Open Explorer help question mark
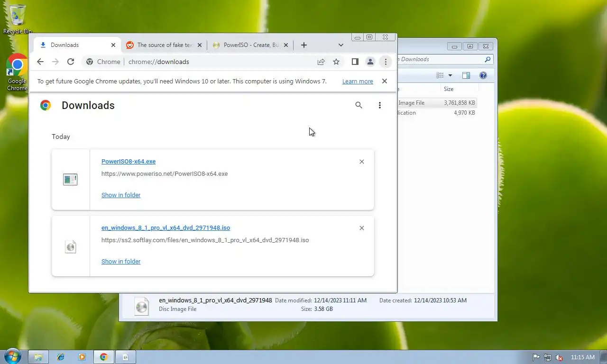The width and height of the screenshot is (607, 364). point(483,75)
